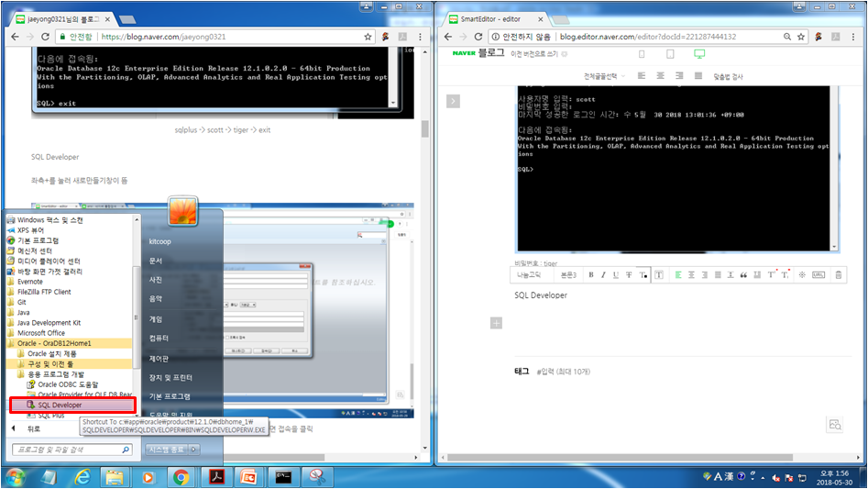
Task: Click the left browser address bar URL
Action: coord(164,37)
